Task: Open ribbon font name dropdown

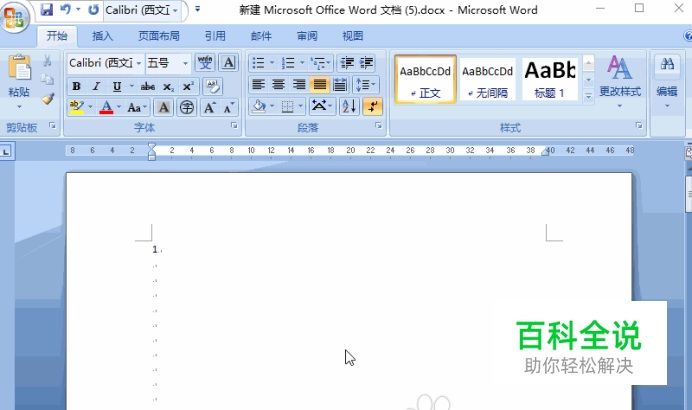Action: coord(139,63)
